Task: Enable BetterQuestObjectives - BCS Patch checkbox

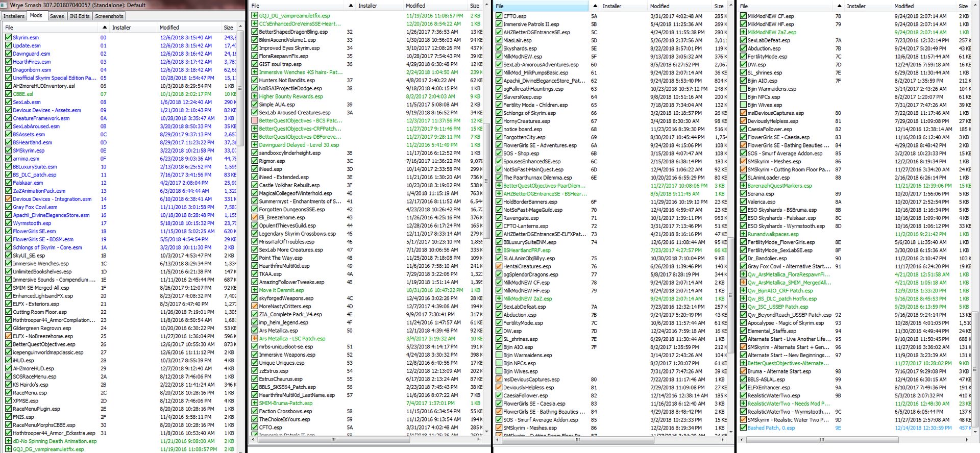Action: pos(255,120)
